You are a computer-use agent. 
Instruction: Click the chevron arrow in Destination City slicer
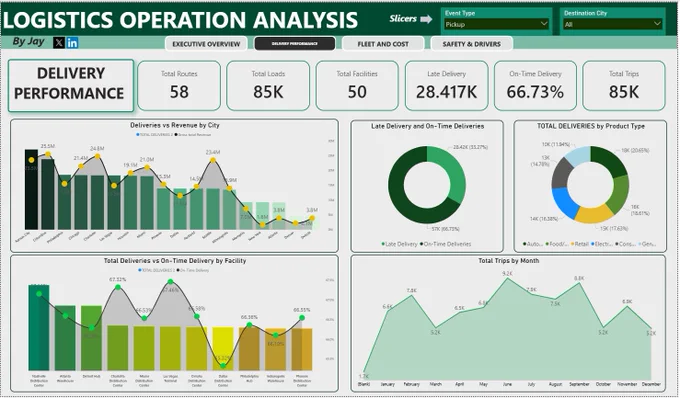pos(657,24)
